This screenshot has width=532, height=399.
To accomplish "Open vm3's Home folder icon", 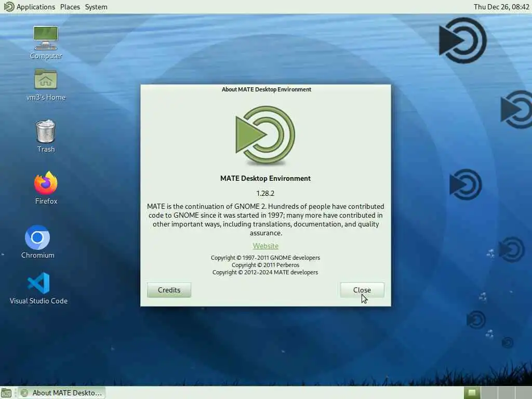I will [x=46, y=85].
